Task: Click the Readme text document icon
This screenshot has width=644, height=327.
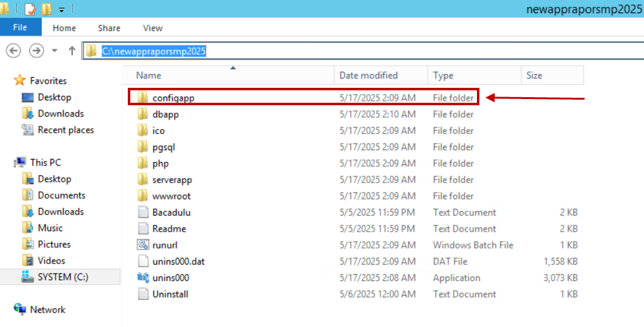Action: 143,229
